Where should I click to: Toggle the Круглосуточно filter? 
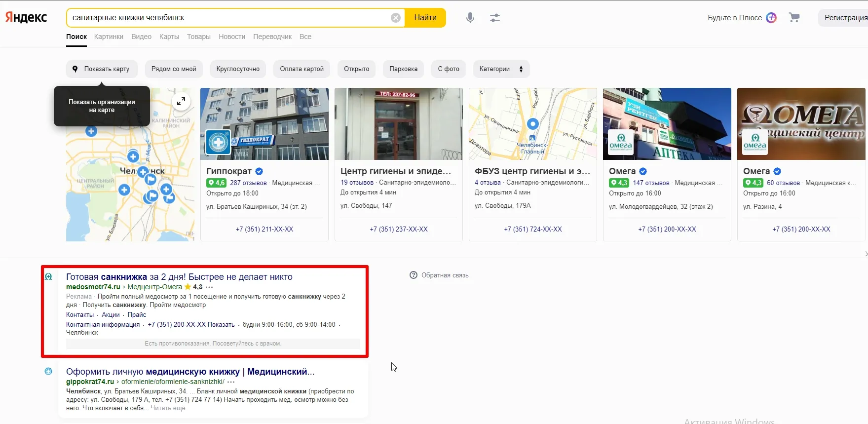238,69
